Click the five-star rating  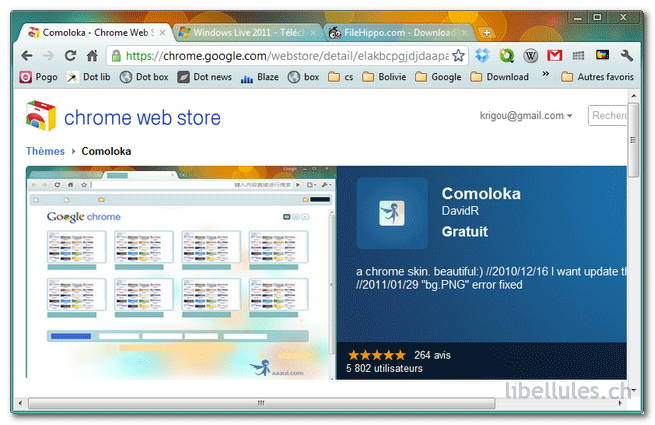coord(377,355)
